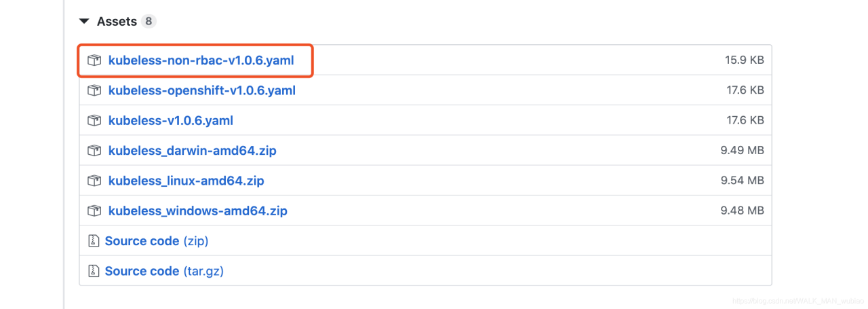Click package icon beside kubeless-openshift-v1.0.6.yaml
The width and height of the screenshot is (868, 309).
(94, 90)
